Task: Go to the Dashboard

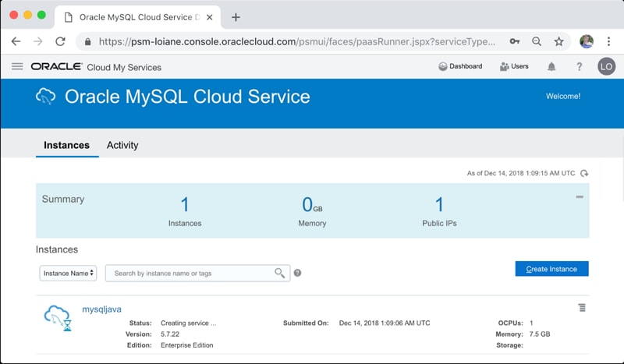Action: [460, 67]
